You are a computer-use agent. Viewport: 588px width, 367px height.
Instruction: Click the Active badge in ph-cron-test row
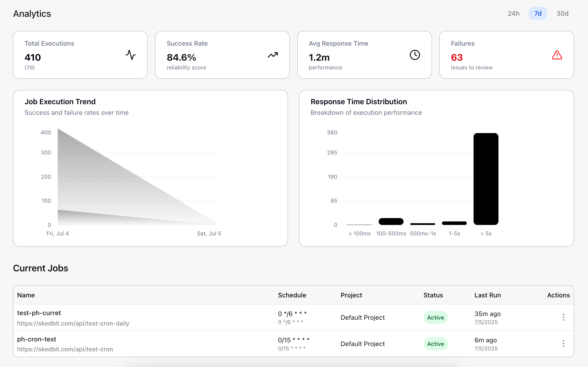point(435,344)
